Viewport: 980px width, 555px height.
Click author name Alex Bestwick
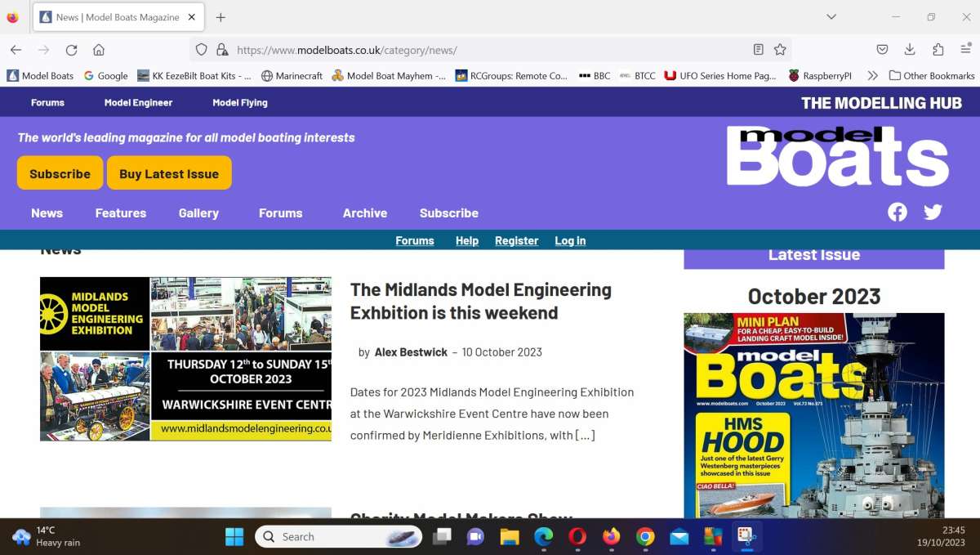click(411, 352)
